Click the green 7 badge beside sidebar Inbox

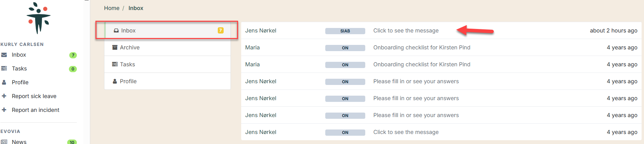click(x=73, y=55)
